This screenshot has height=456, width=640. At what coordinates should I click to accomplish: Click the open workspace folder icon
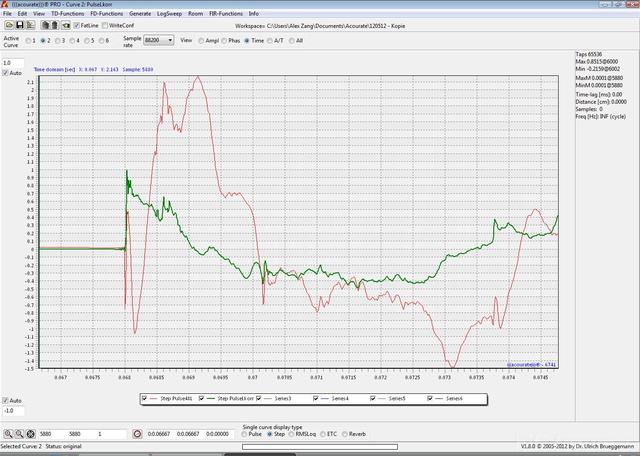pos(7,24)
